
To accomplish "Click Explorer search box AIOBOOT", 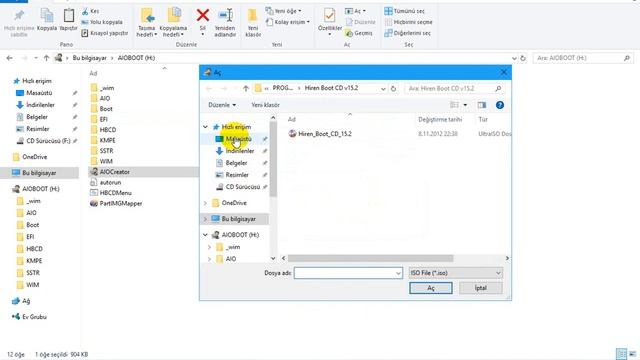I will pos(583,58).
